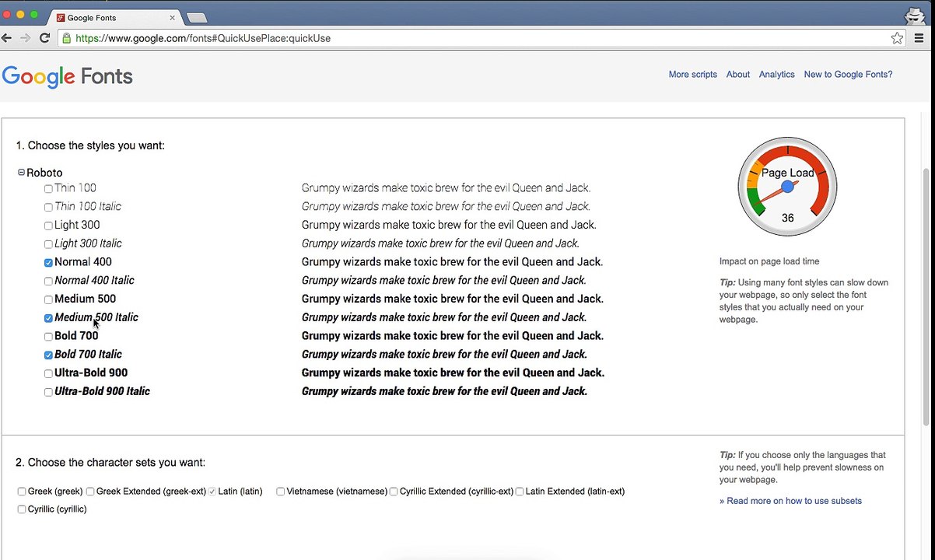Click the Ultra-Bold 900 sample sentence
Screen dimensions: 935x560
[453, 373]
